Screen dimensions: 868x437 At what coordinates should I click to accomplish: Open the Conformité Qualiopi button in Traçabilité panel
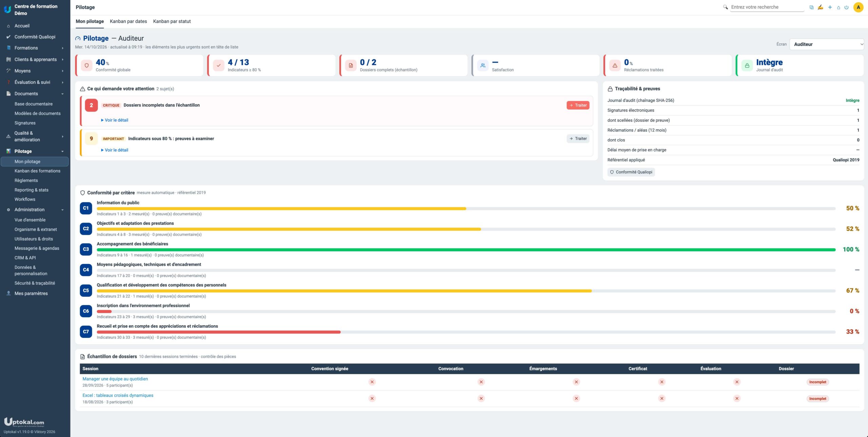(x=631, y=172)
